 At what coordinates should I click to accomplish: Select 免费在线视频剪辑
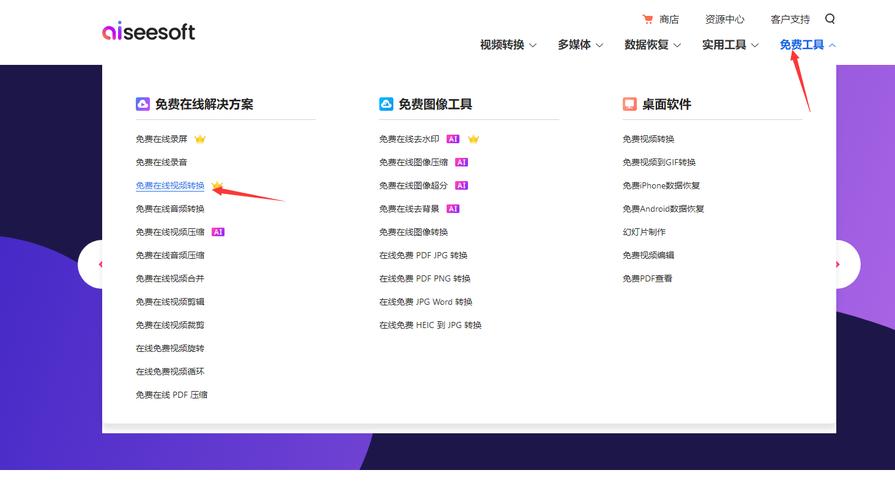coord(170,302)
